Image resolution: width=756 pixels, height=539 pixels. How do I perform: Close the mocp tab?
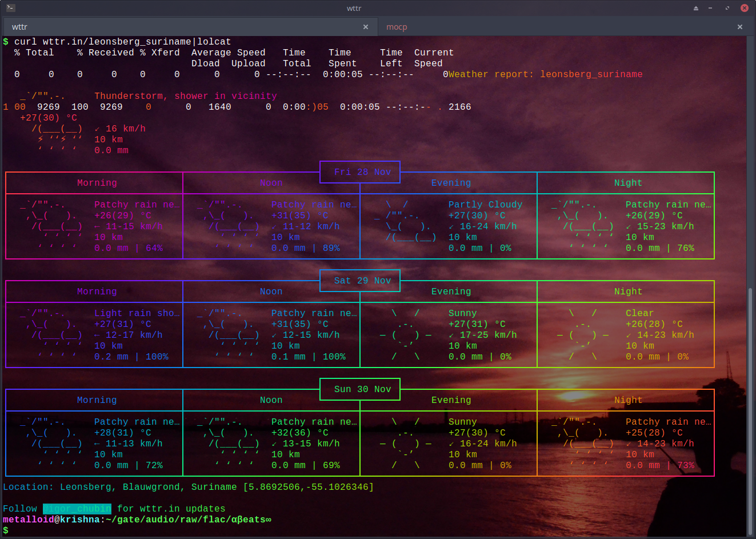740,27
